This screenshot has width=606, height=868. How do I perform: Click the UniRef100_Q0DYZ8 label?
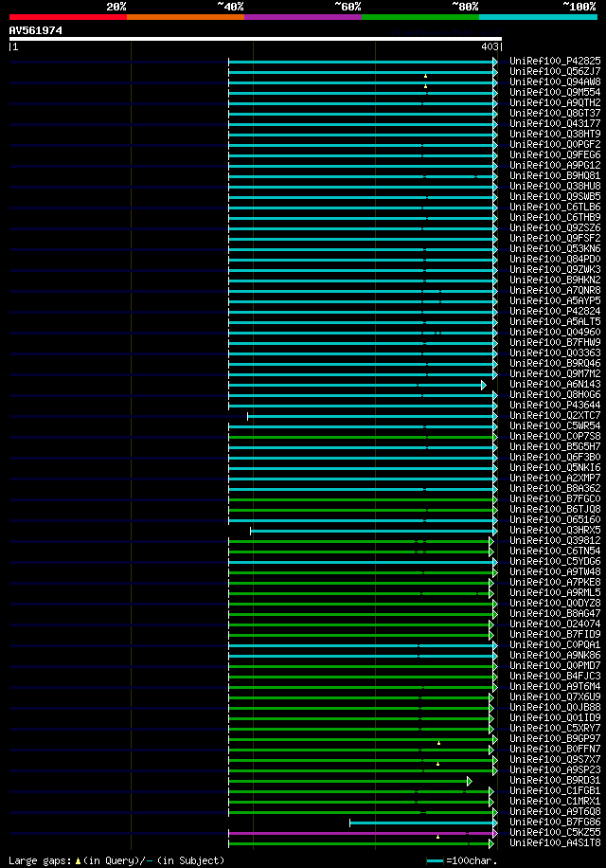click(555, 604)
